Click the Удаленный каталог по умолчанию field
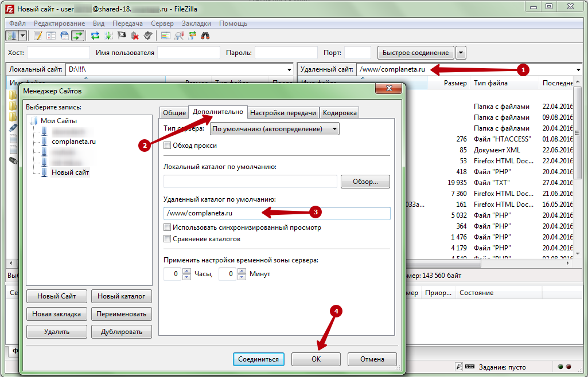The height and width of the screenshot is (377, 588). click(277, 213)
